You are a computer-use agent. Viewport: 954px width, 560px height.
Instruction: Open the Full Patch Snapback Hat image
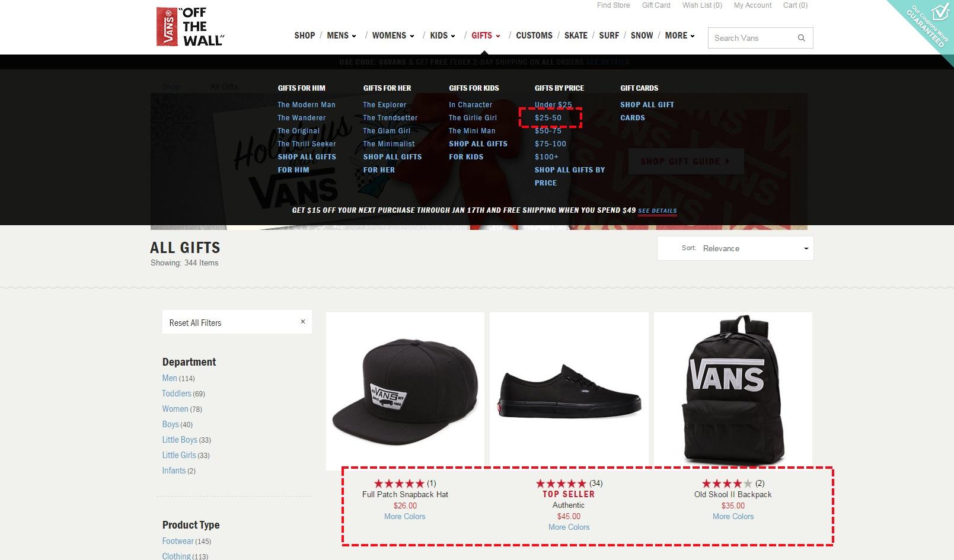point(405,391)
